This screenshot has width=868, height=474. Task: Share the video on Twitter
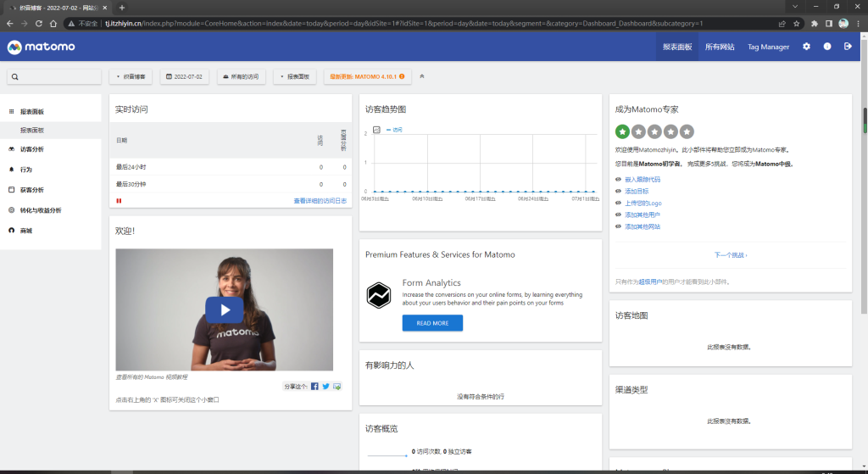click(325, 387)
